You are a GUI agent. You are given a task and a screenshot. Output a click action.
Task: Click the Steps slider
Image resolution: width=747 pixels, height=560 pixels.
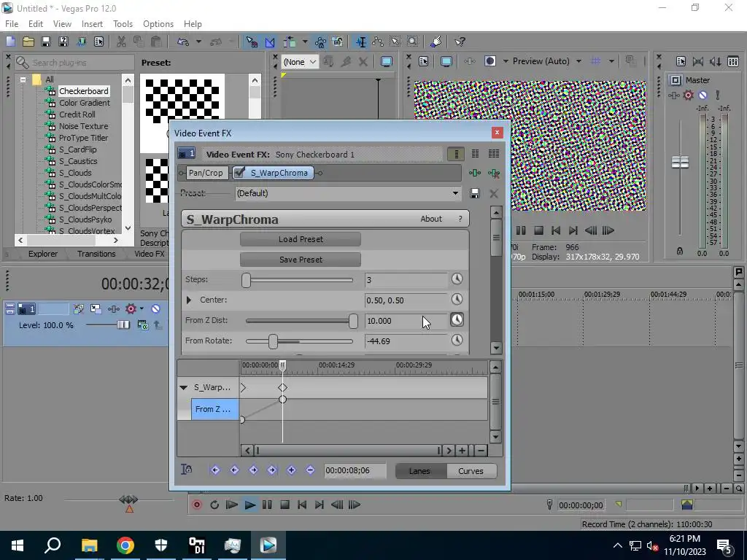tap(299, 280)
